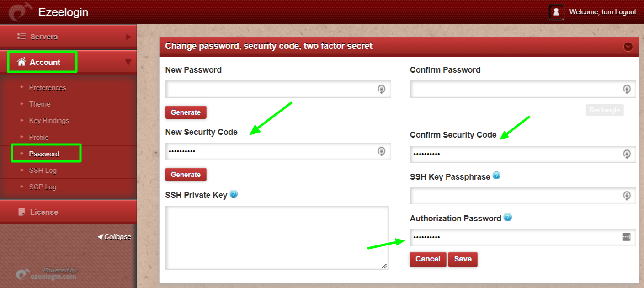
Task: Open the Key Bindings menu item
Action: [49, 120]
